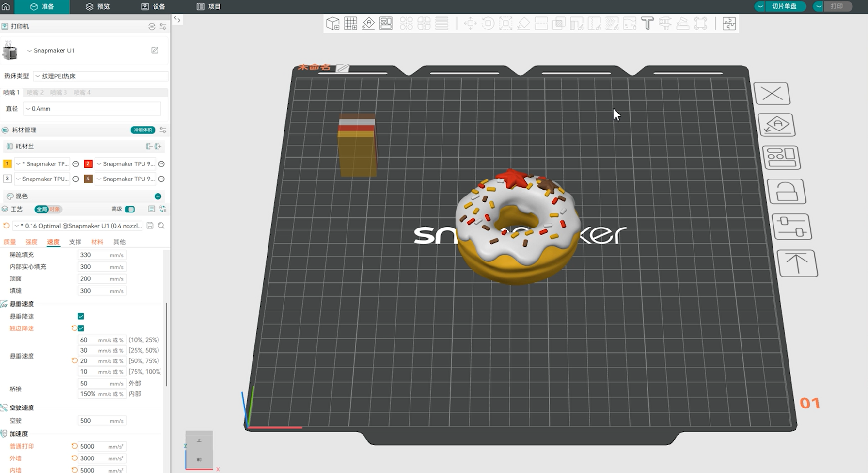The image size is (868, 473).
Task: Uncheck the 翘边降速 checkbox
Action: [x=81, y=328]
